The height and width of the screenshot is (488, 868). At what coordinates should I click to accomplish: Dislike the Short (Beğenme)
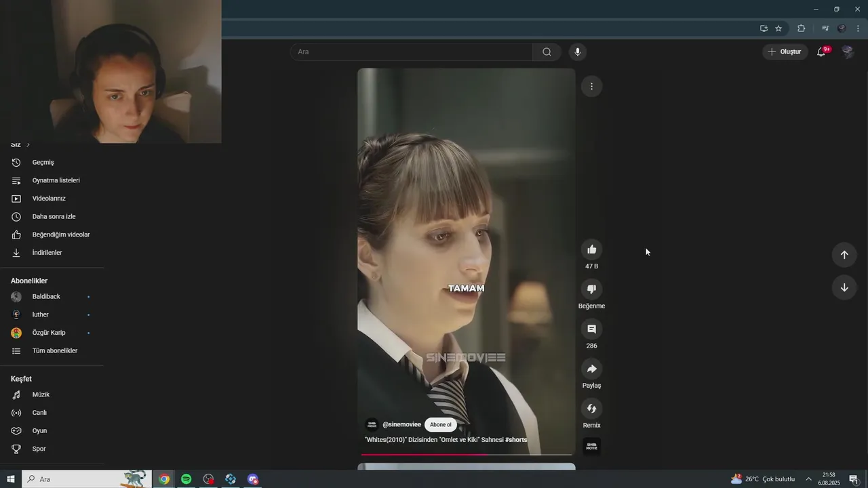pyautogui.click(x=591, y=289)
